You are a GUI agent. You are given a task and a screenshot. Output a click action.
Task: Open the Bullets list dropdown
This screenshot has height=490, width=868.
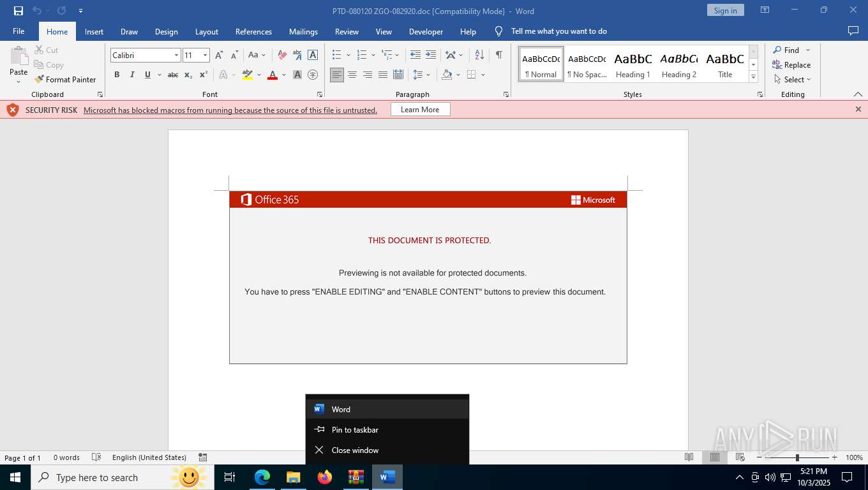pyautogui.click(x=348, y=56)
